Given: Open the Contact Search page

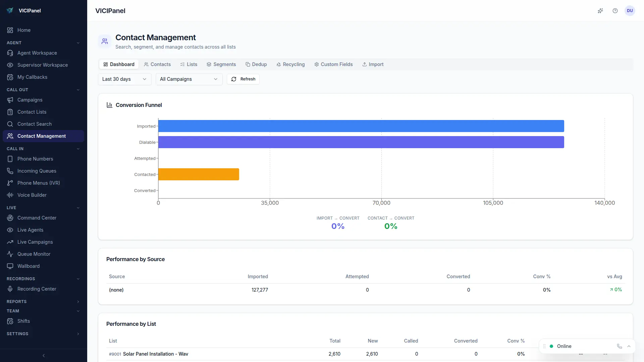Looking at the screenshot, I should point(35,124).
